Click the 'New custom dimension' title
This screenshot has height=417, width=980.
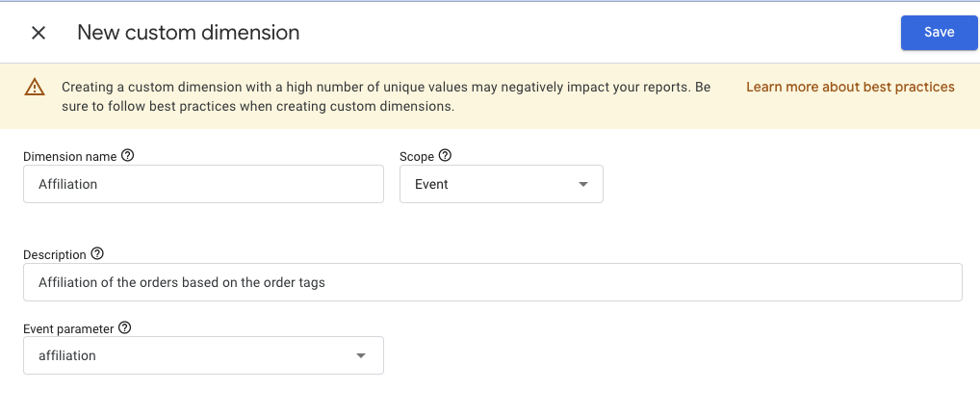pyautogui.click(x=189, y=33)
